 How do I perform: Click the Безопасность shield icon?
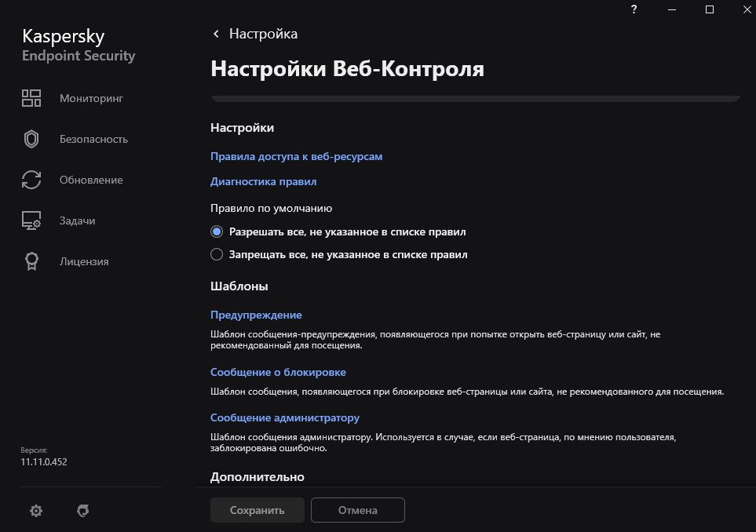point(31,139)
